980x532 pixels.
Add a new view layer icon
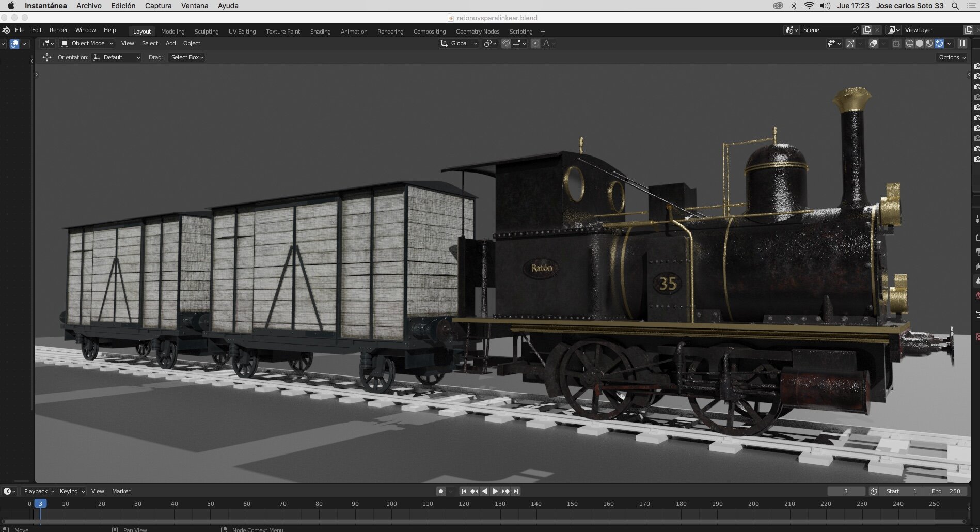[969, 30]
